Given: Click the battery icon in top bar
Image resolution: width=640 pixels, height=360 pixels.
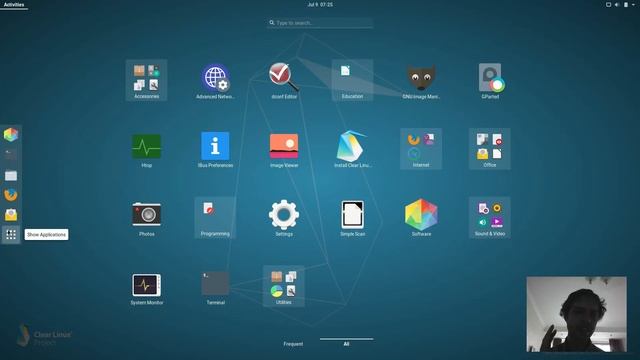Looking at the screenshot, I should tap(626, 4).
